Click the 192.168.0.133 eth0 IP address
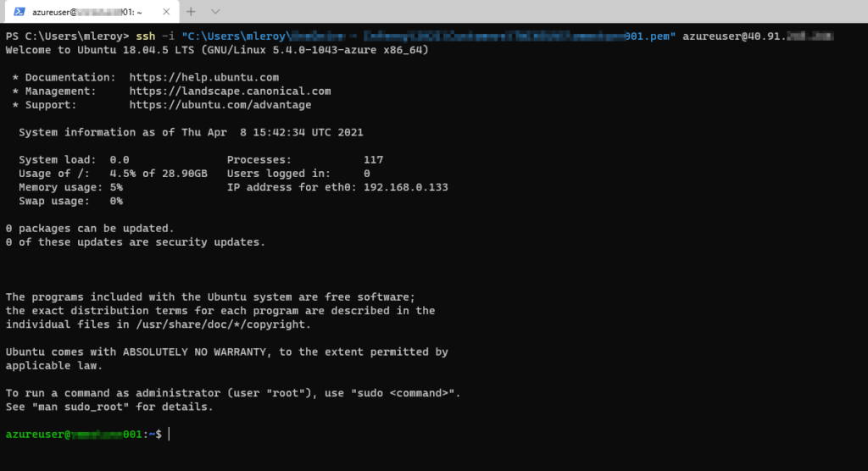The image size is (868, 471). 405,187
